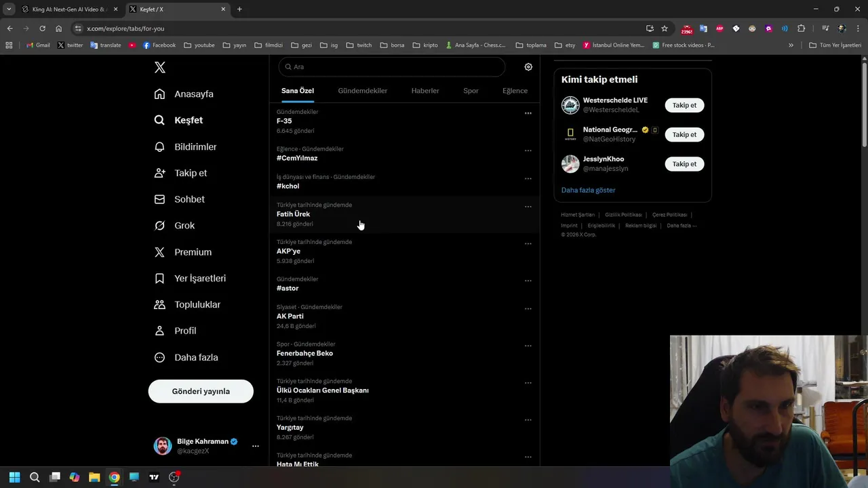Open Chrome extensions puzzle icon
Viewport: 868px width, 488px height.
[801, 28]
